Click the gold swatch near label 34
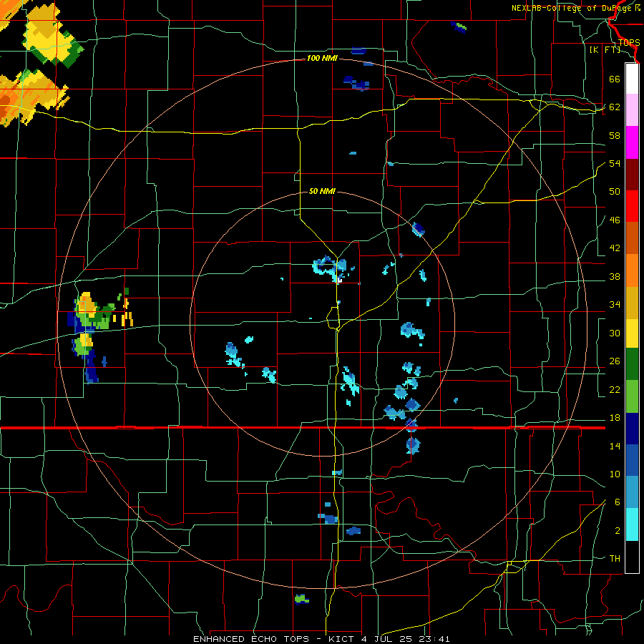 [632, 303]
